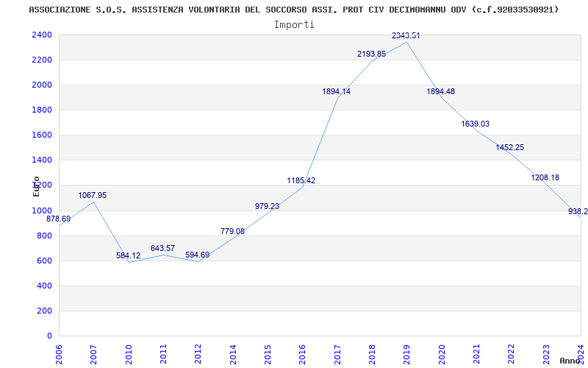The image size is (588, 368).
Task: Click the x-axis year 2021
Action: coord(476,355)
